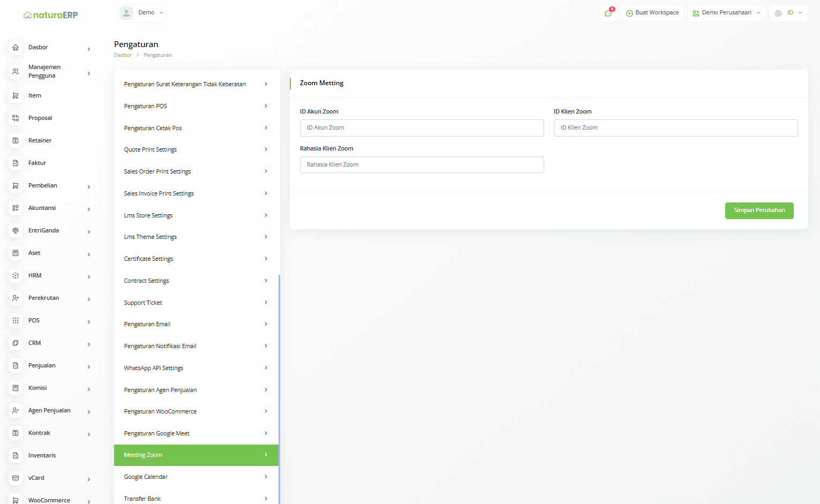Viewport: 820px width, 504px height.
Task: Expand the Akuntansi submenu chevron
Action: 89,209
